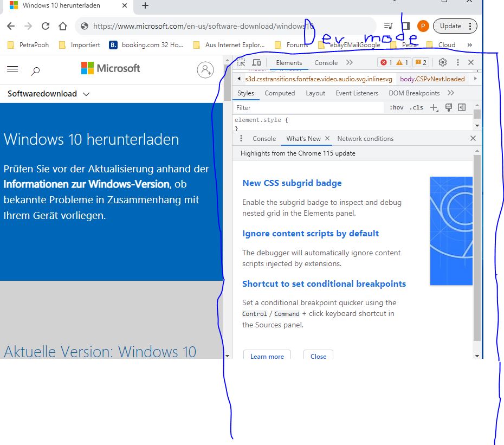The width and height of the screenshot is (504, 445).
Task: Open the booking.com bookmark
Action: pos(146,44)
